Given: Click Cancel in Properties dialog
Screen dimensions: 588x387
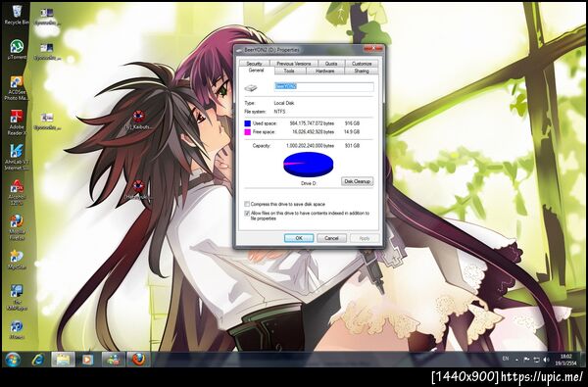Looking at the screenshot, I should 331,238.
